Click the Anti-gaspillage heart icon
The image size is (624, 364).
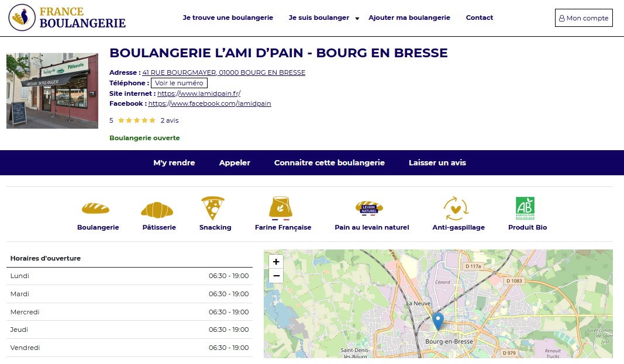click(456, 209)
